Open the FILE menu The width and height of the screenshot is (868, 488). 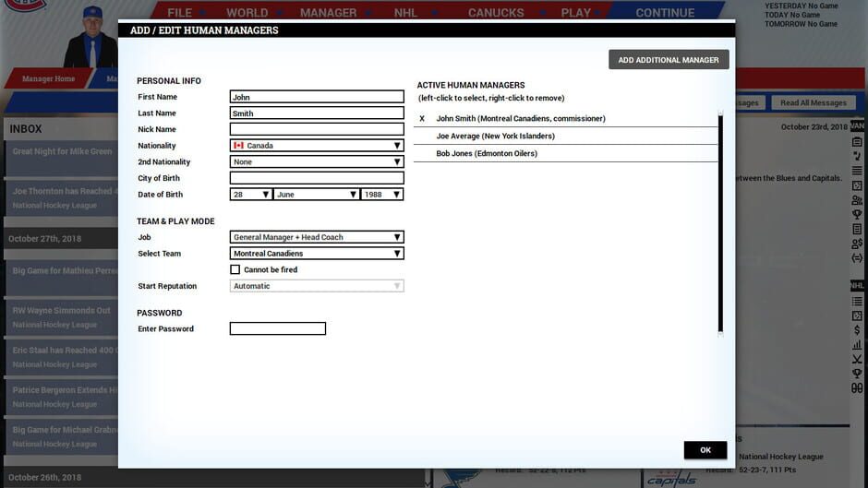point(180,12)
